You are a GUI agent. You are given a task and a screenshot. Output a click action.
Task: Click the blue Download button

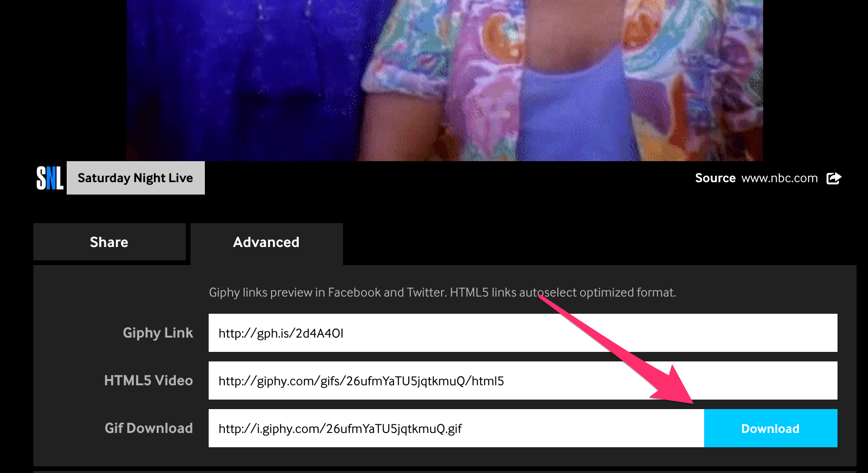click(771, 428)
